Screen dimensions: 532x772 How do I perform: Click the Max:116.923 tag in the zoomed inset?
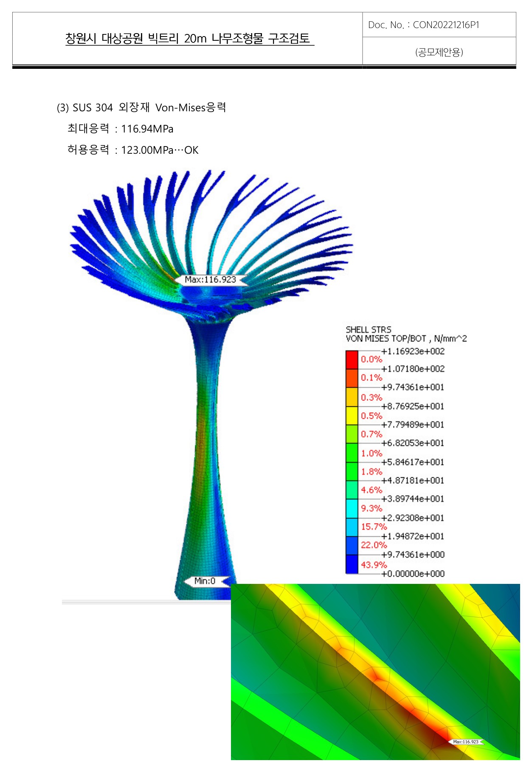[466, 742]
